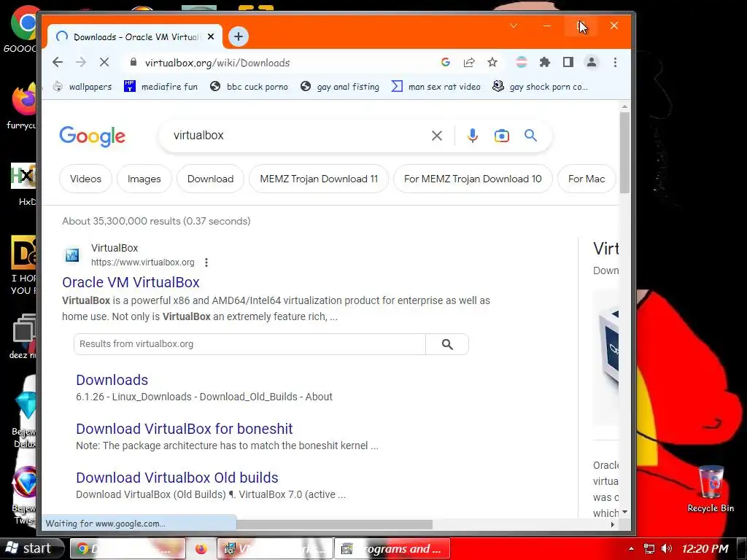
Task: Open the Chrome profile avatar menu
Action: point(591,63)
